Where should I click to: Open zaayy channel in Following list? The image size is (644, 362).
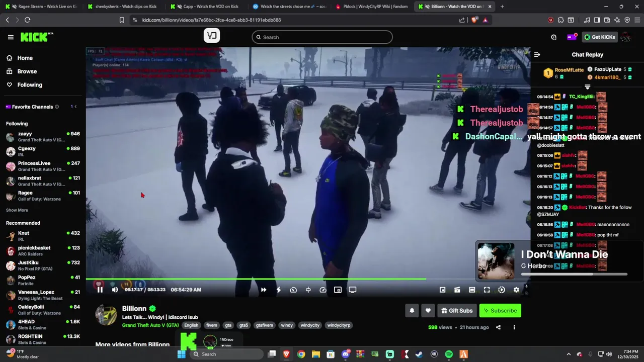pos(43,137)
